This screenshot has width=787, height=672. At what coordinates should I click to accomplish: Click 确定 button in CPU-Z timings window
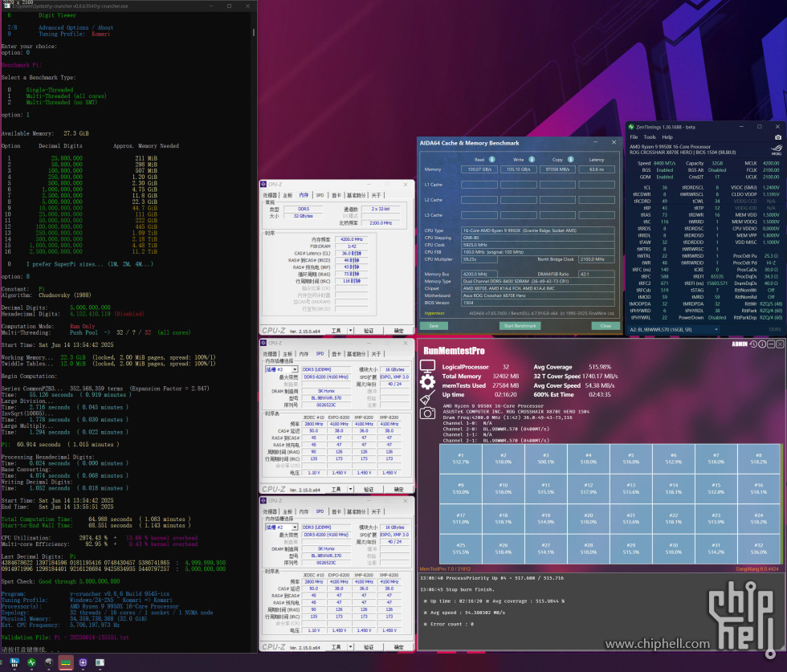(398, 331)
